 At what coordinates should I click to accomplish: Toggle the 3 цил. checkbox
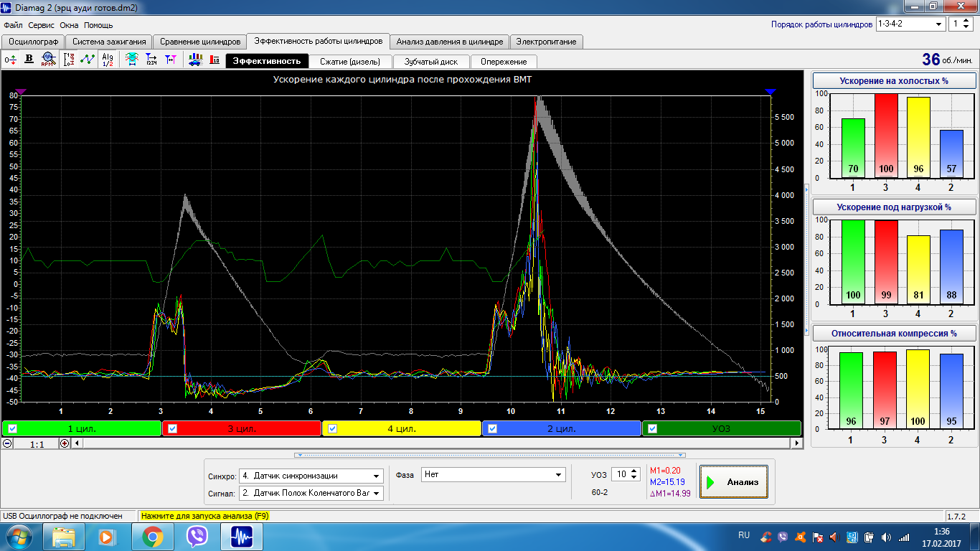172,429
